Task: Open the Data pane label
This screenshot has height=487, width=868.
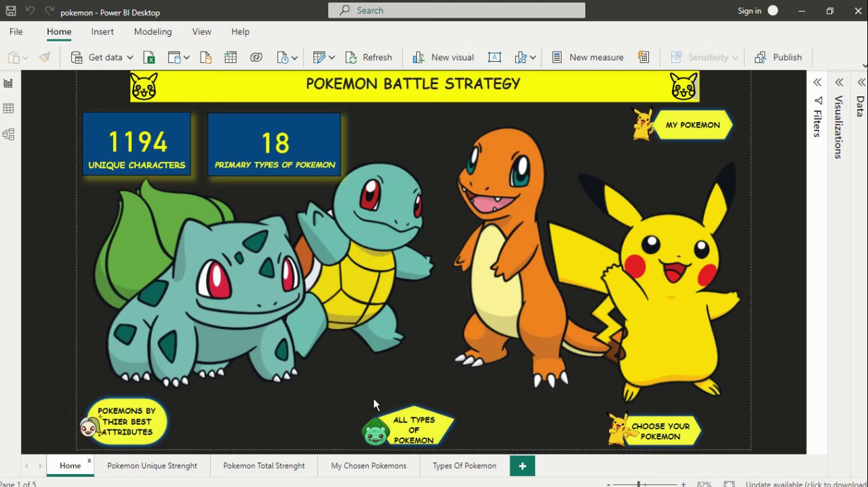Action: (x=860, y=106)
